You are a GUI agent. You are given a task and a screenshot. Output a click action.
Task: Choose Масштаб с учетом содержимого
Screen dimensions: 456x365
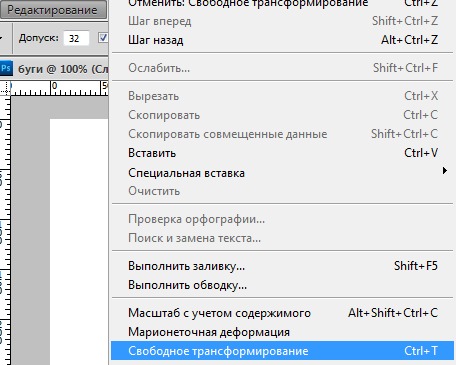click(283, 313)
